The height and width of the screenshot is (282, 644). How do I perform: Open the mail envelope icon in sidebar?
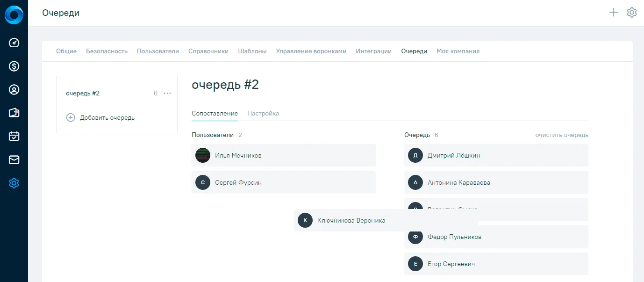coord(14,160)
